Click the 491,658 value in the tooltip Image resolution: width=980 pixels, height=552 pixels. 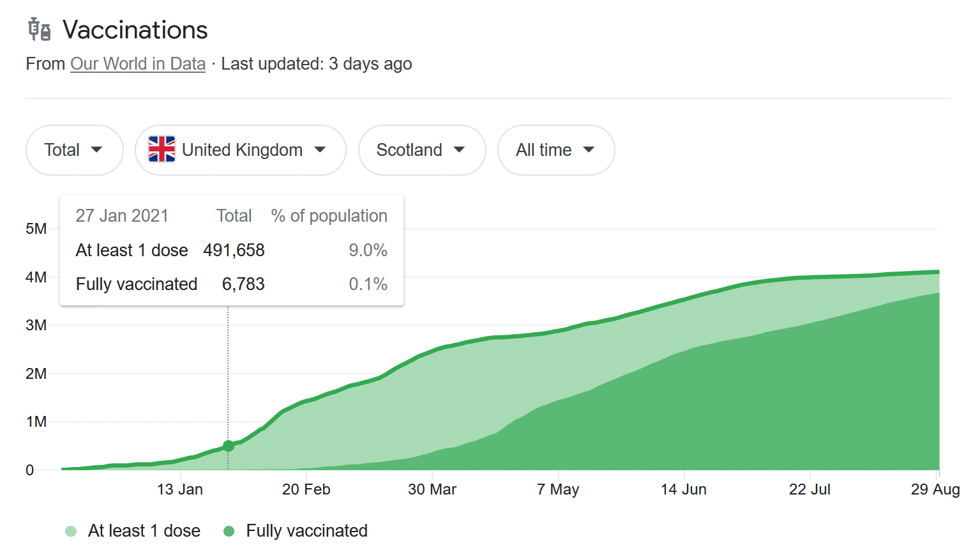[x=234, y=250]
